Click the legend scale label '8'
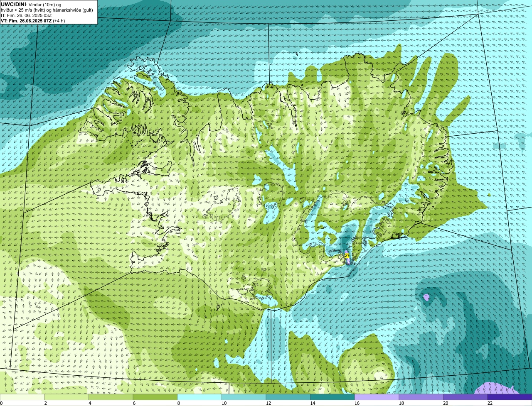This screenshot has width=532, height=406. [x=178, y=403]
